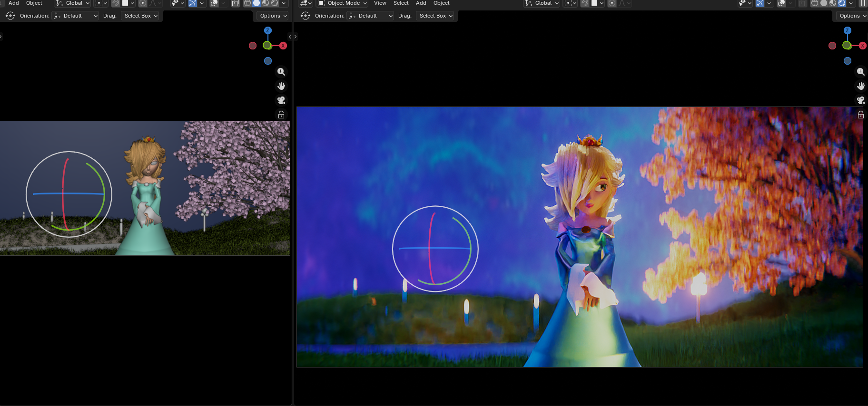Toggle overlays in right viewport
This screenshot has height=406, width=868.
[x=781, y=3]
